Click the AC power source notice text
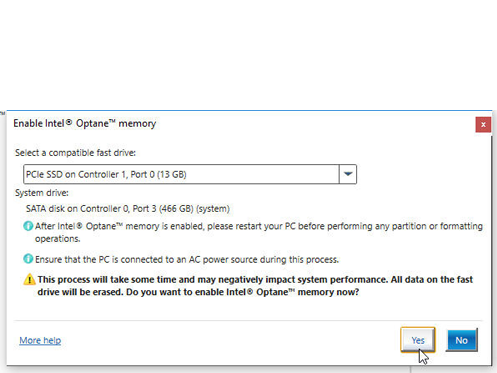This screenshot has height=373, width=497. pyautogui.click(x=187, y=259)
